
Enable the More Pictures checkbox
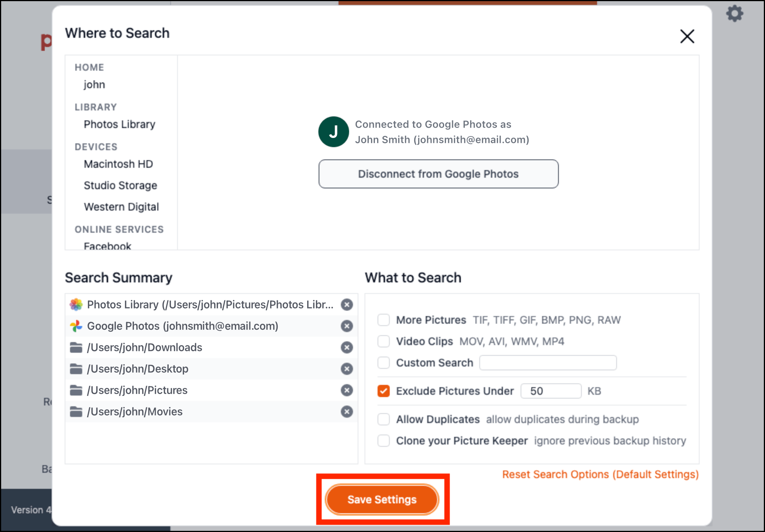[x=383, y=320]
